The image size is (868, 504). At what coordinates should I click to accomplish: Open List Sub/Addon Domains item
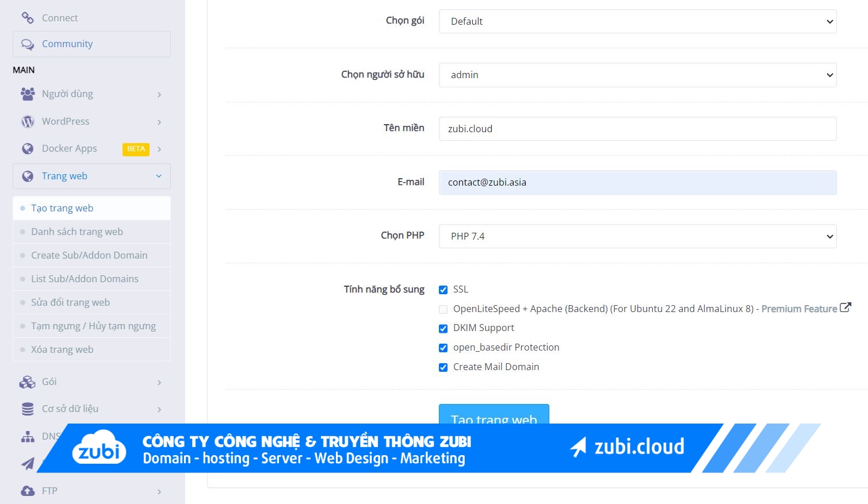click(91, 279)
